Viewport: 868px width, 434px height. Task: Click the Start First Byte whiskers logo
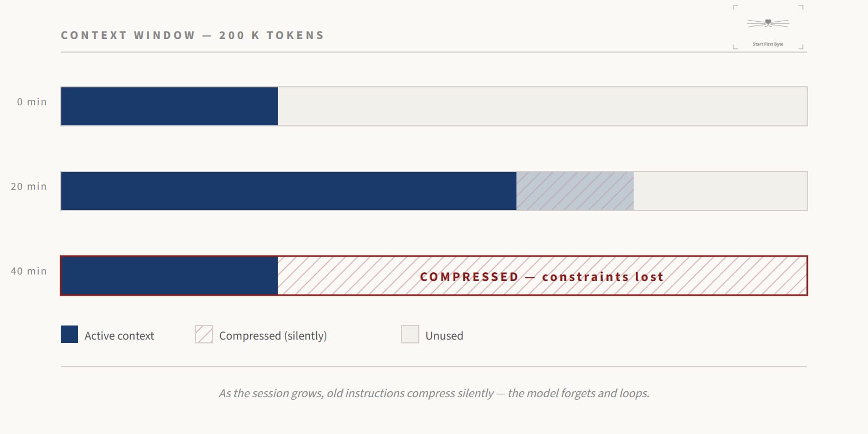click(x=768, y=23)
